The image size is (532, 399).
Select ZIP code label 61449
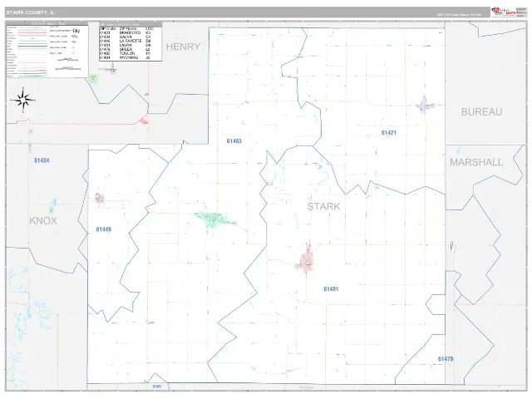pyautogui.click(x=104, y=229)
